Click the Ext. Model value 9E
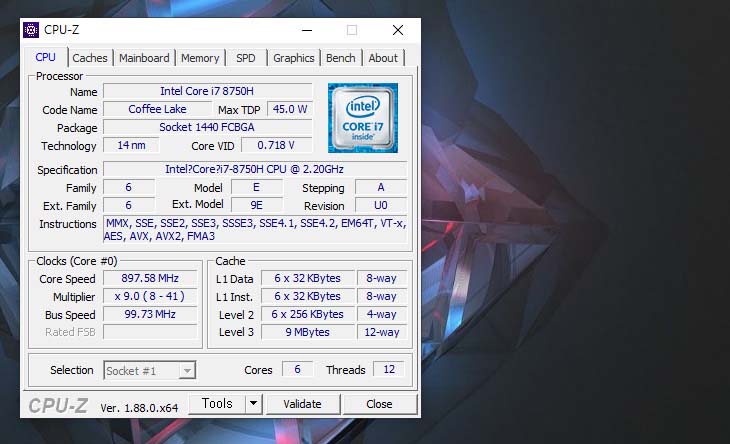 (x=257, y=205)
